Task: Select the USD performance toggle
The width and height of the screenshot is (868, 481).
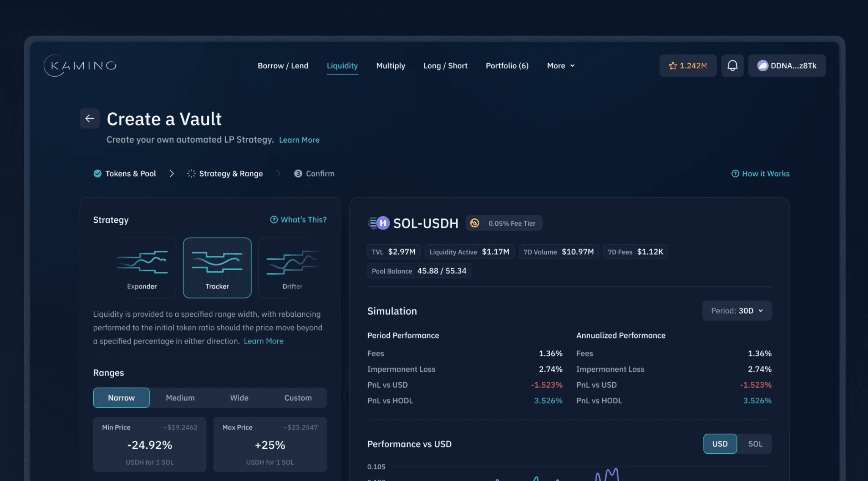Action: click(720, 444)
